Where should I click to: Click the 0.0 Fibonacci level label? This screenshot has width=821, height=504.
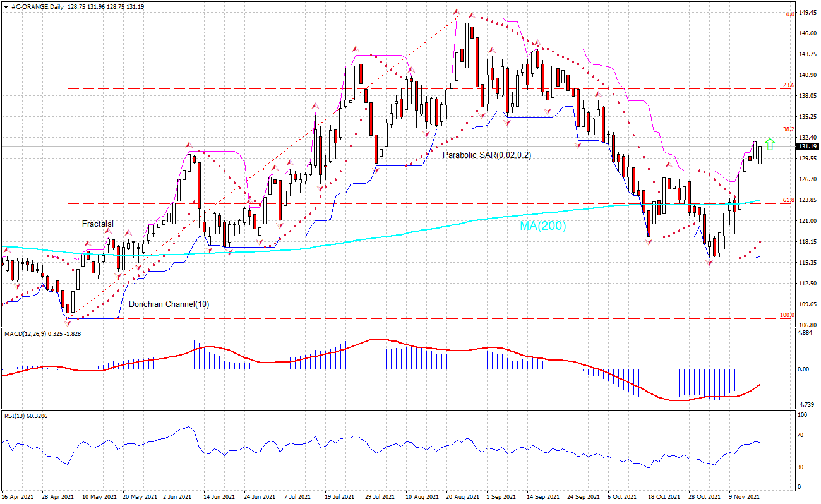789,15
